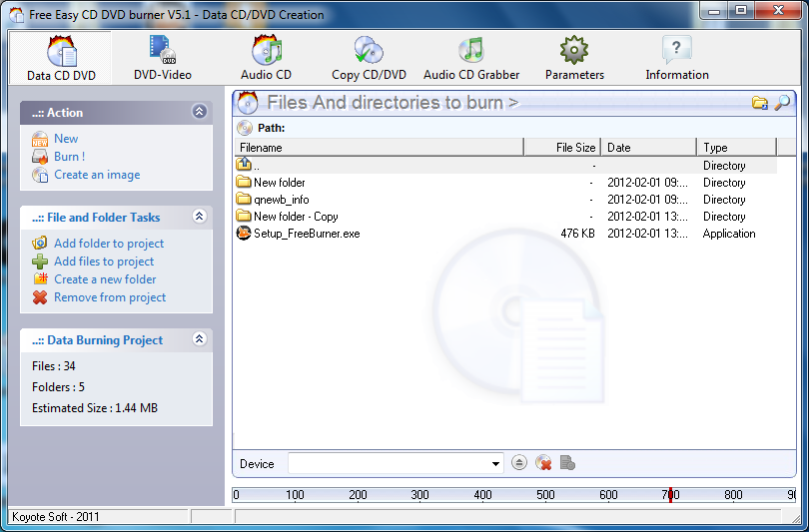Open the Audio CD tab
Viewport: 809px width, 532px height.
pos(267,58)
